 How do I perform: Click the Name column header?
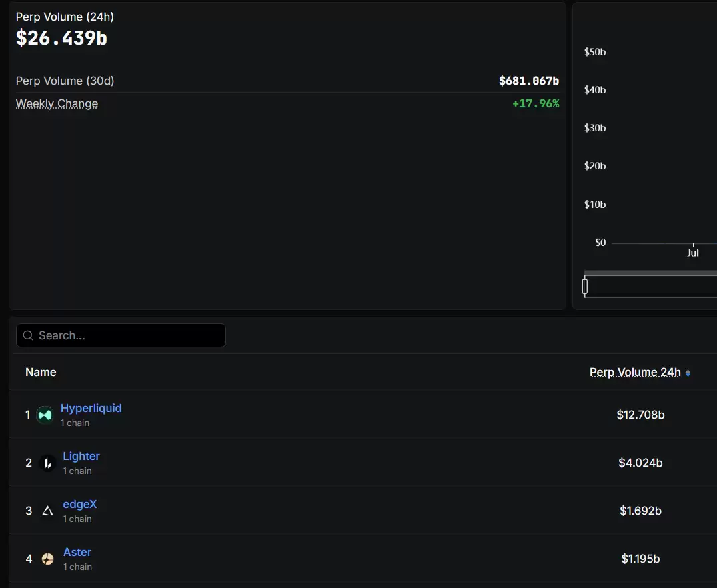41,372
